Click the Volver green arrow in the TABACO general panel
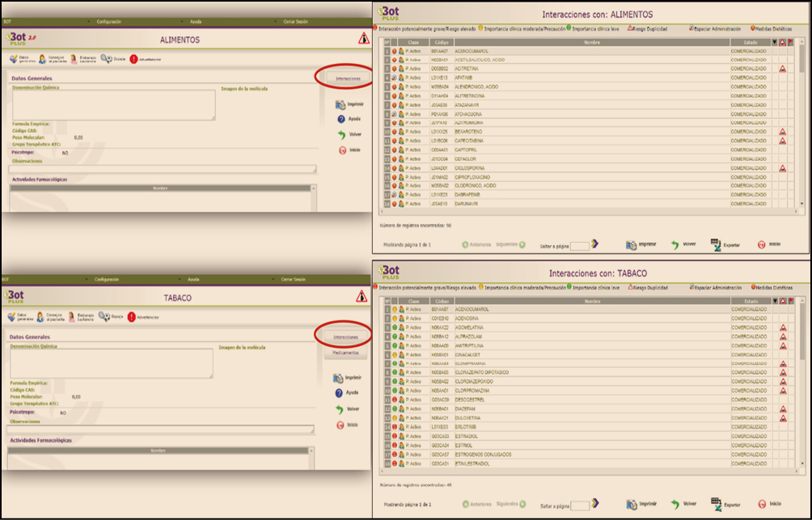The image size is (812, 520). 341,409
